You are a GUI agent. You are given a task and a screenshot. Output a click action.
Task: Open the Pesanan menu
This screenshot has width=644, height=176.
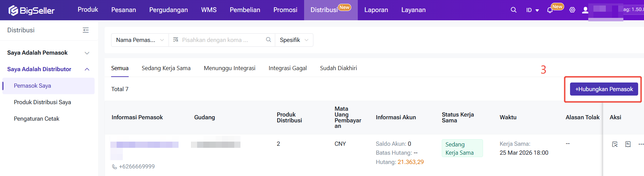(x=124, y=10)
